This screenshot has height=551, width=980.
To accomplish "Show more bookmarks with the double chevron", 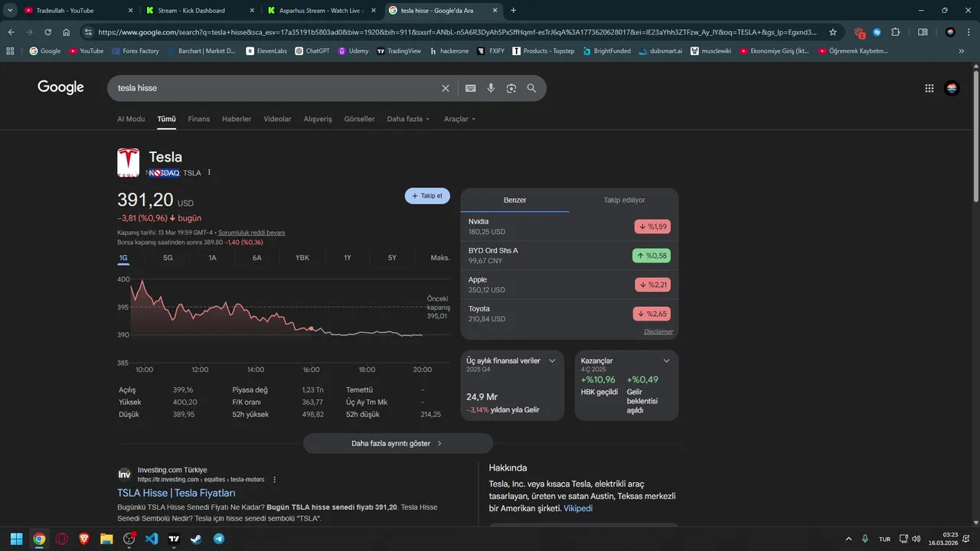I will 962,51.
